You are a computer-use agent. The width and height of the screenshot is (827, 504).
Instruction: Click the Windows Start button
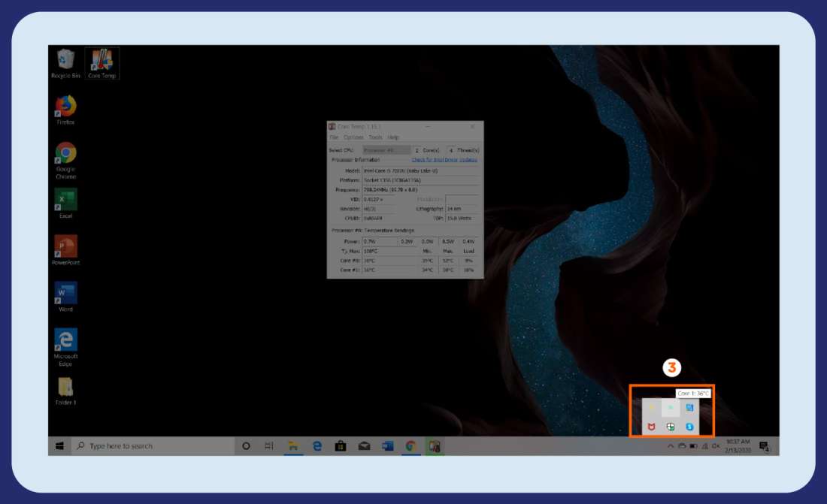coord(60,445)
